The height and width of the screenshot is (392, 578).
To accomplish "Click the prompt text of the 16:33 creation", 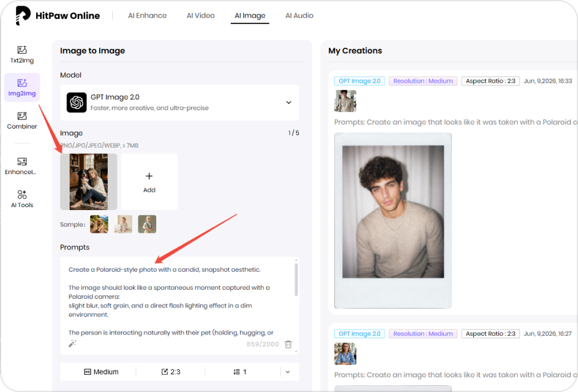I will click(x=456, y=122).
